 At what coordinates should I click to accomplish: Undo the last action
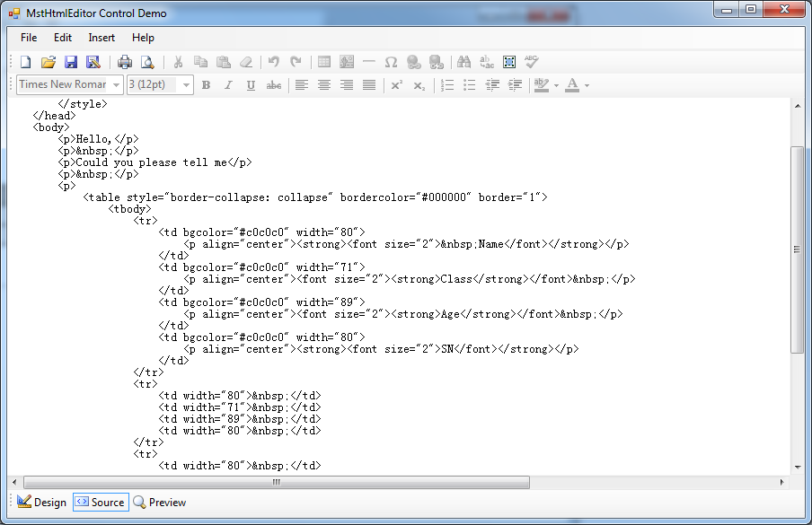pyautogui.click(x=273, y=62)
